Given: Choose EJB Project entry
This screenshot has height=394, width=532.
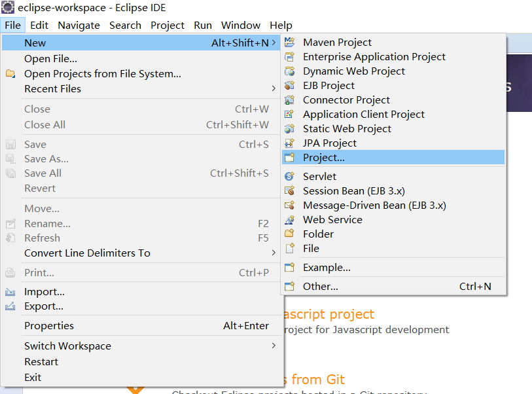Looking at the screenshot, I should click(x=393, y=86).
